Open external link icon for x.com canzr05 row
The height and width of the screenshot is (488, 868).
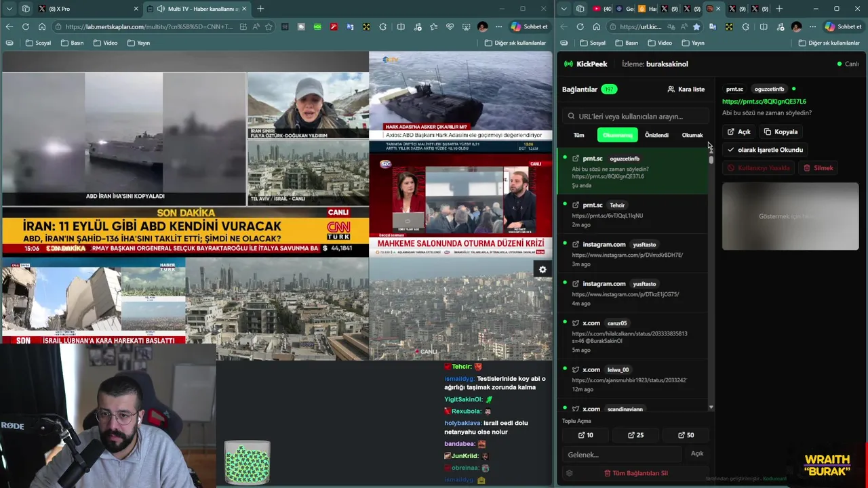click(x=576, y=323)
